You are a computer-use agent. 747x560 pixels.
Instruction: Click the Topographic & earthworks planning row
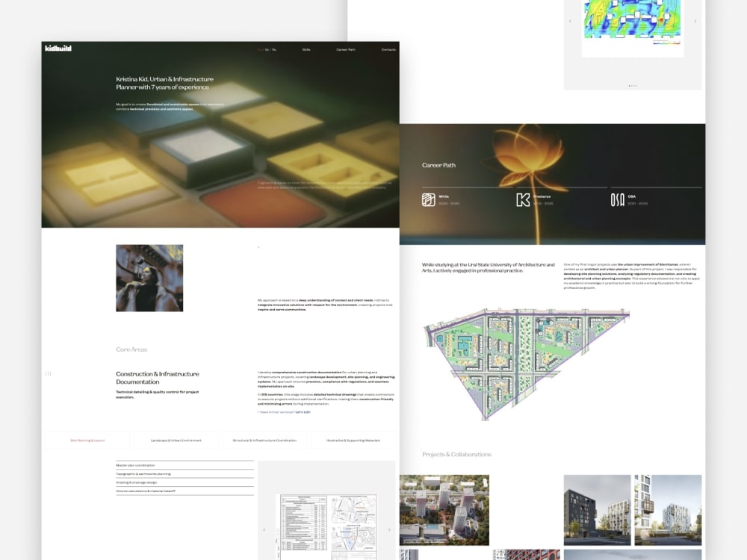(x=185, y=474)
